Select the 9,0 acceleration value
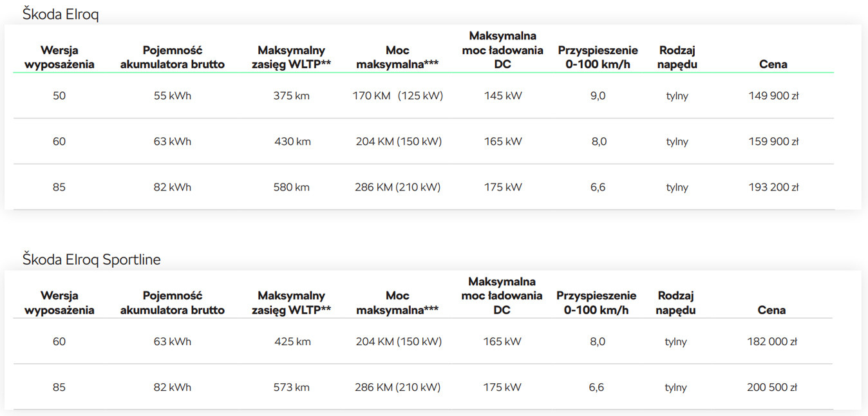Image resolution: width=868 pixels, height=416 pixels. coord(598,96)
